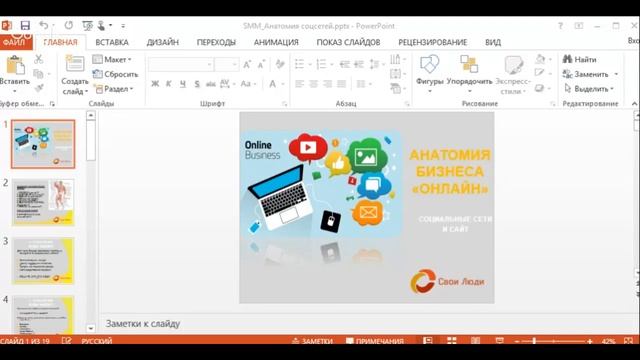Cut selection with the scissors icon
640x360 pixels.
(x=39, y=59)
